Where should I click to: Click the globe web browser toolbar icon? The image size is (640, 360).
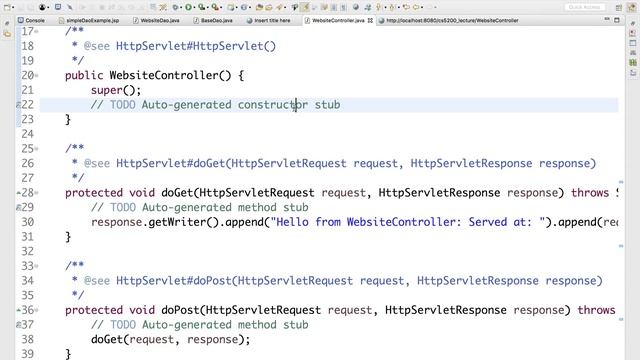click(x=356, y=7)
